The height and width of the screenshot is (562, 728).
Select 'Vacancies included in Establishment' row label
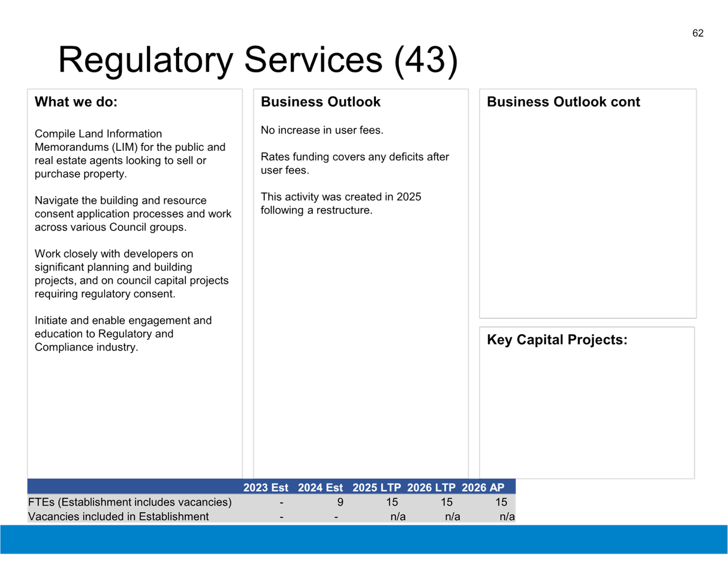tap(119, 517)
